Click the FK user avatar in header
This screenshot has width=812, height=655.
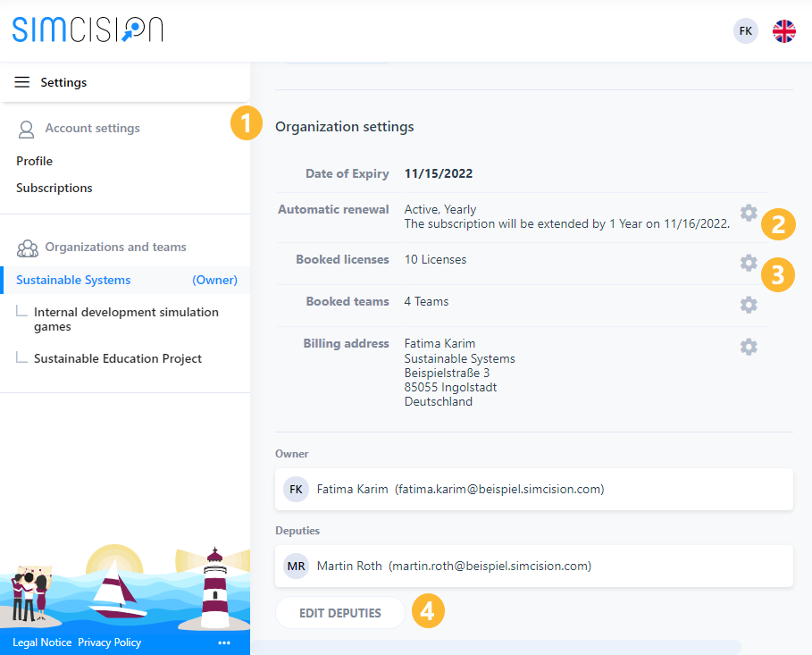tap(745, 31)
